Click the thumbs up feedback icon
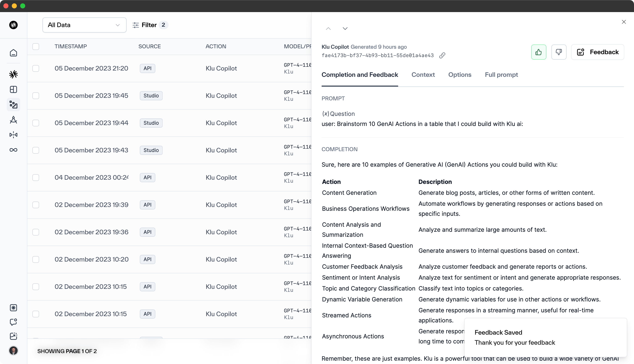 coord(538,52)
